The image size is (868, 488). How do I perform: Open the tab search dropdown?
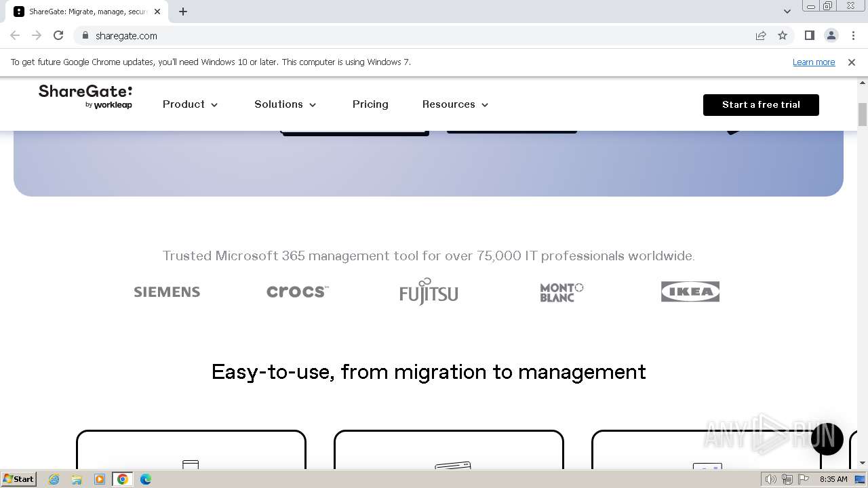[x=787, y=12]
